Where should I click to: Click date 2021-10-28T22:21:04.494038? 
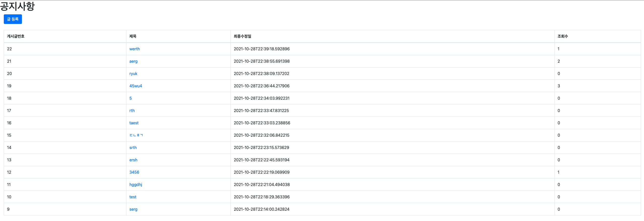[262, 185]
